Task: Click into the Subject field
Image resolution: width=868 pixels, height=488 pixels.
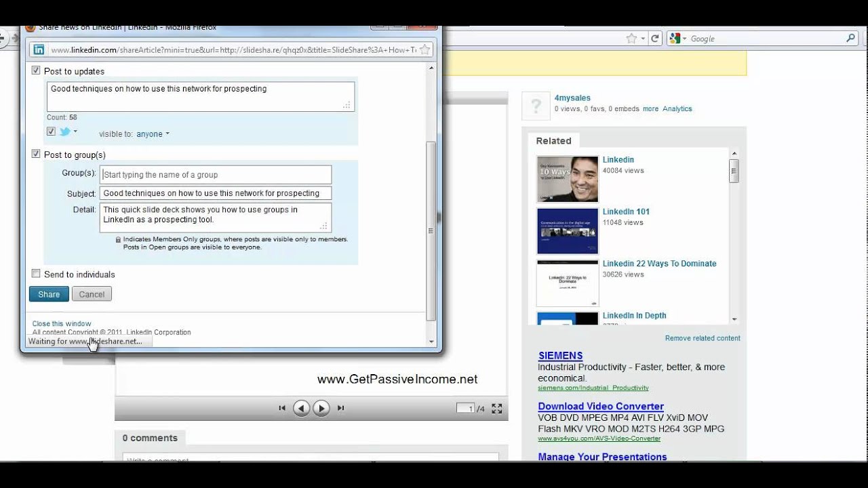Action: point(216,193)
